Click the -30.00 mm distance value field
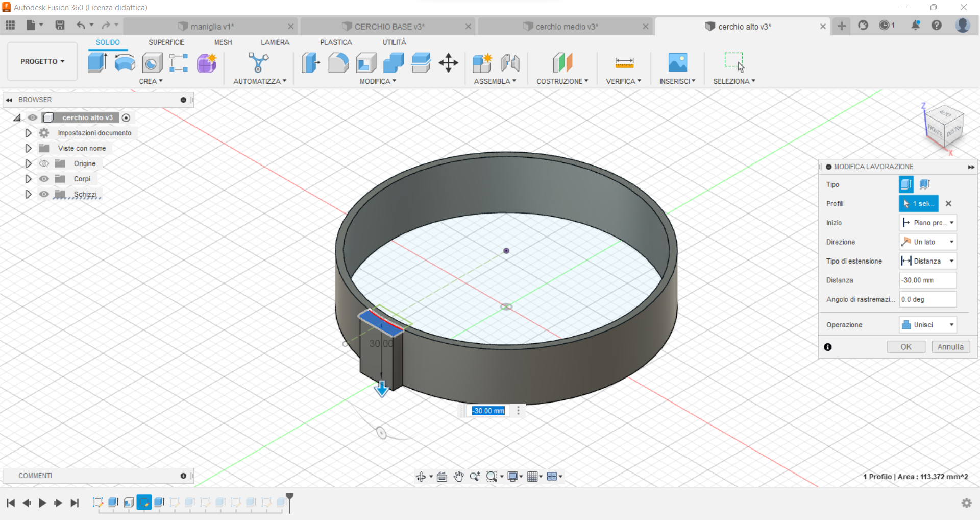 927,280
